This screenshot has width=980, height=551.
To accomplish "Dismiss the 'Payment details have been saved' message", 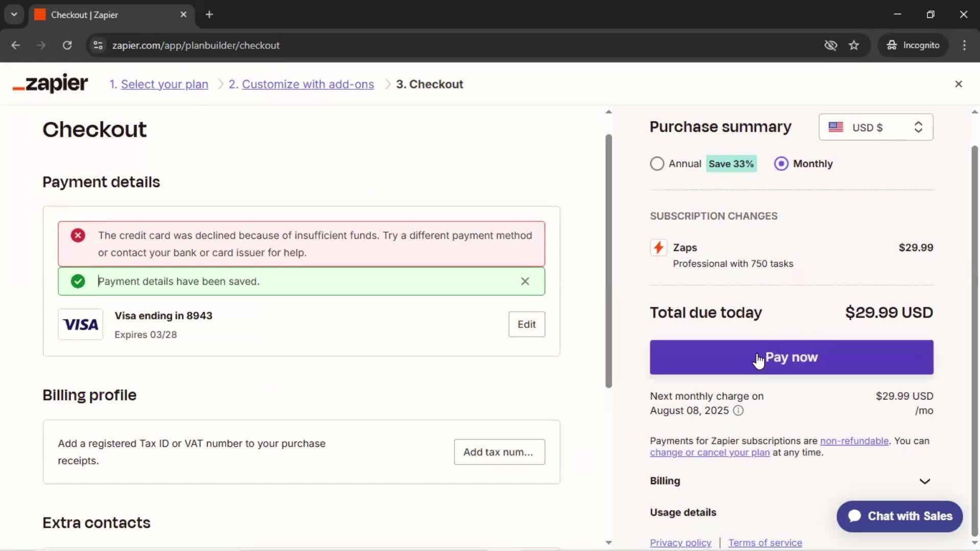I will (525, 281).
